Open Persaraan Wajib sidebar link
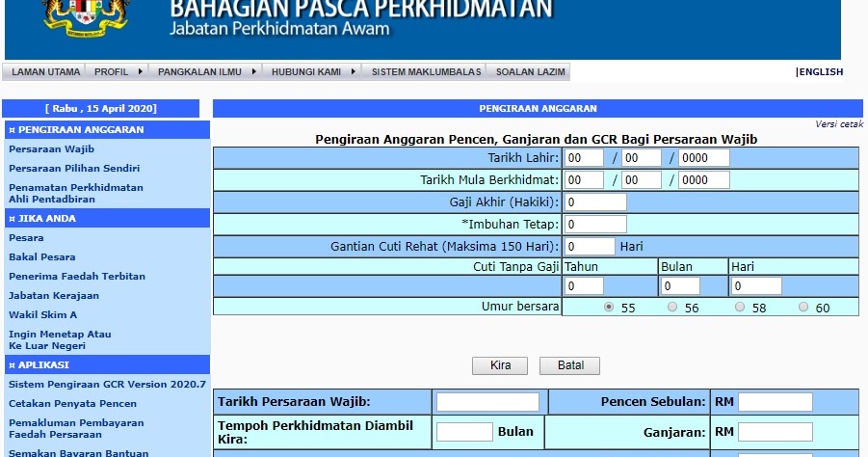This screenshot has height=457, width=868. (x=51, y=149)
